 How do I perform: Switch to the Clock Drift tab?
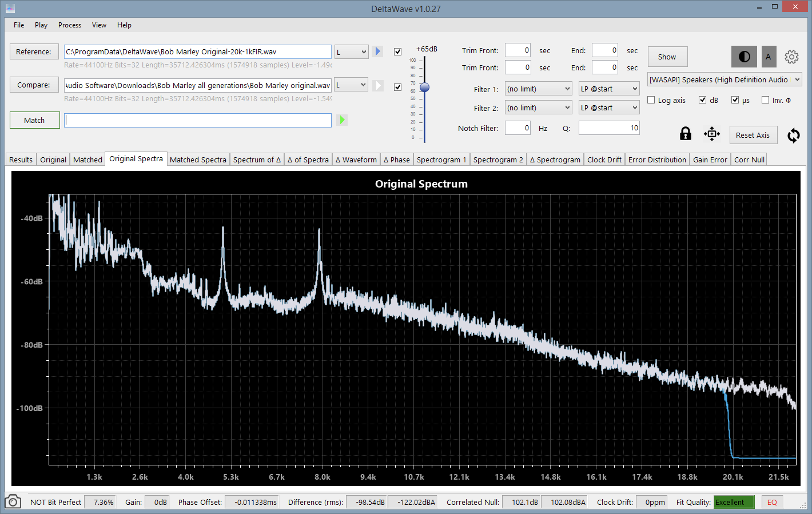[x=604, y=160]
